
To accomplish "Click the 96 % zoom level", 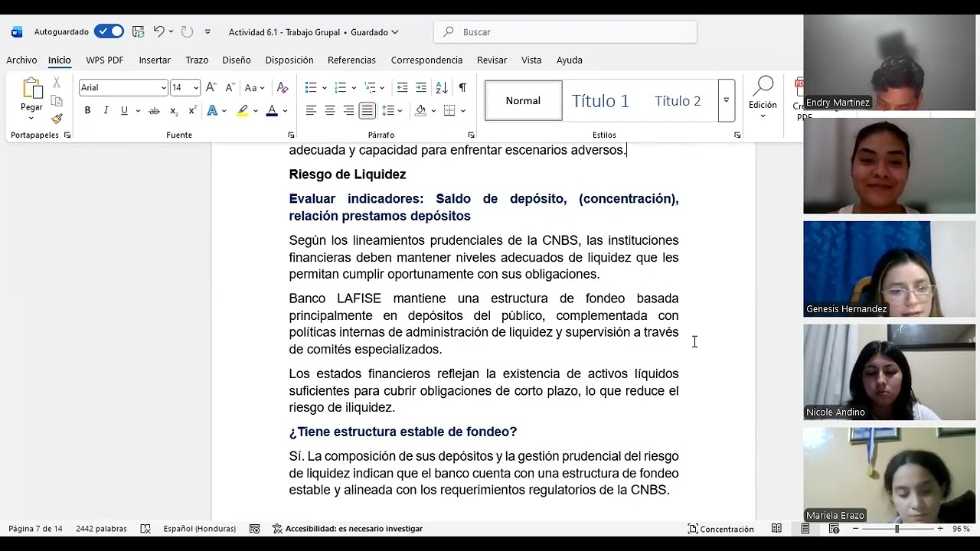I will [x=961, y=529].
